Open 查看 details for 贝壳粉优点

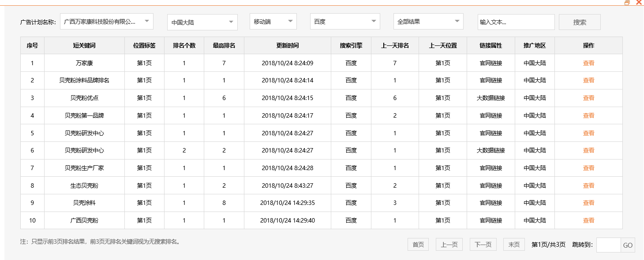pyautogui.click(x=588, y=98)
